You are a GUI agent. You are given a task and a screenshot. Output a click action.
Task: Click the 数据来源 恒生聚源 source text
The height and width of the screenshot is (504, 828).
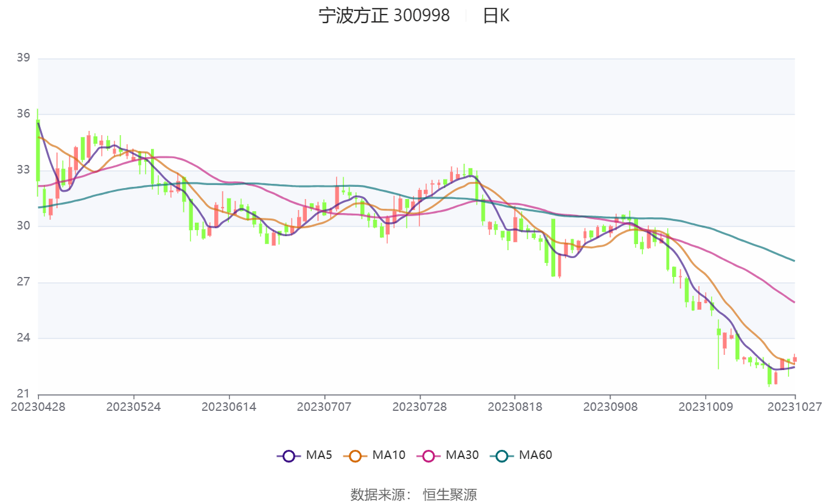coord(414,494)
